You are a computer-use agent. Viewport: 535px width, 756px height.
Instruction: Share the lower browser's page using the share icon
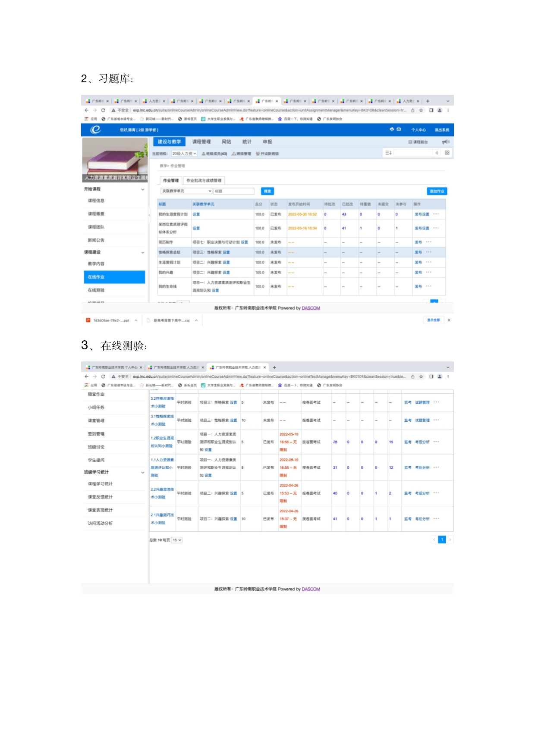[x=412, y=376]
